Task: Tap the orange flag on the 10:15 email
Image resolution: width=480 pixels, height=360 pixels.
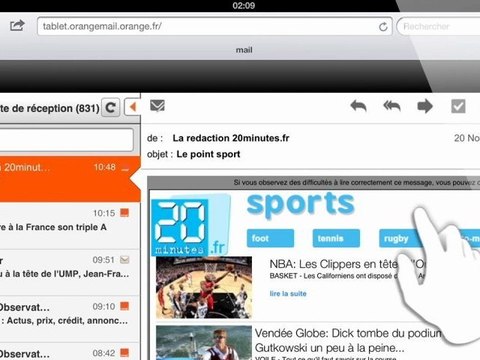Action: click(124, 212)
